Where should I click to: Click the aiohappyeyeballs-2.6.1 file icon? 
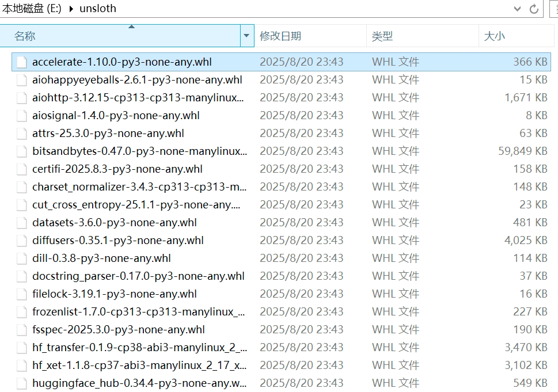coord(22,79)
